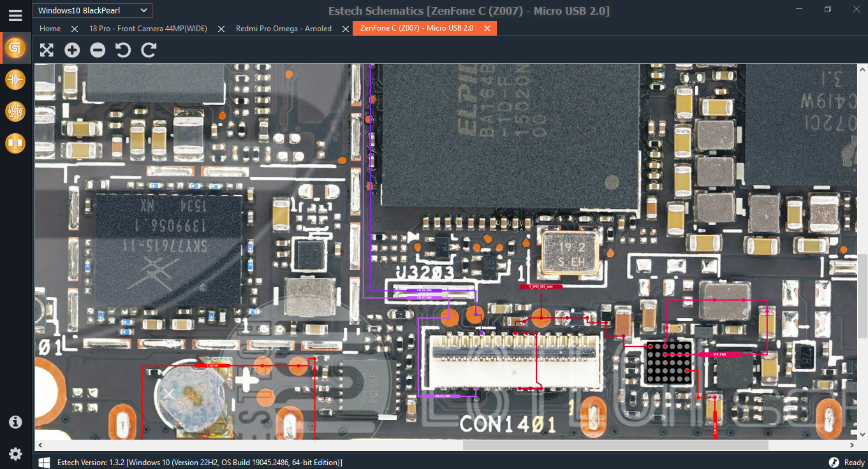Open the component footprint sidebar icon
The image size is (868, 469).
(15, 143)
